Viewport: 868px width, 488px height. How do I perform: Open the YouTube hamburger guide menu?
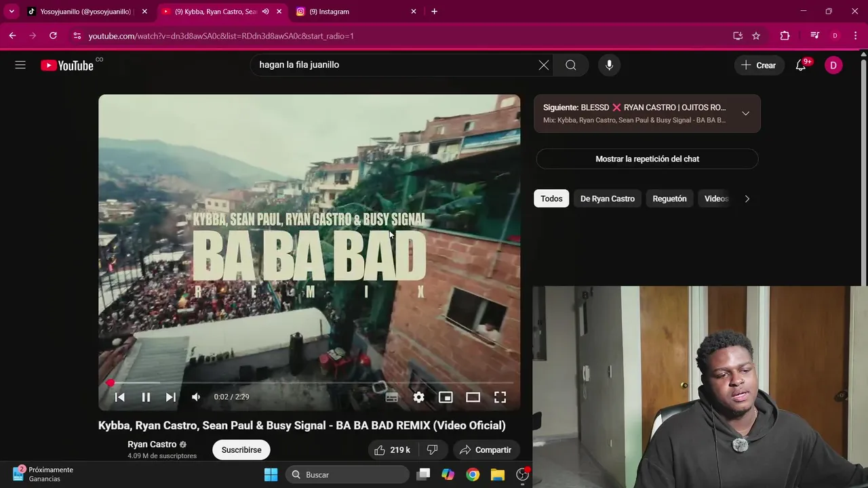click(x=20, y=65)
